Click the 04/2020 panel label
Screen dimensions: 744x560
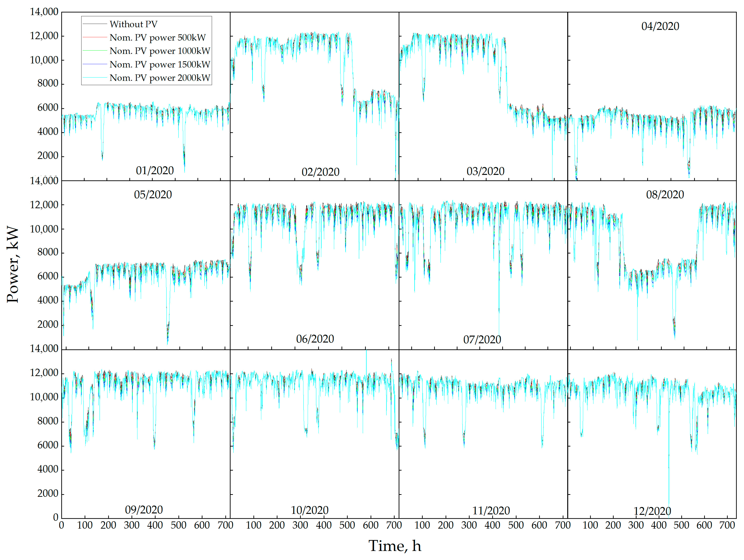[660, 26]
